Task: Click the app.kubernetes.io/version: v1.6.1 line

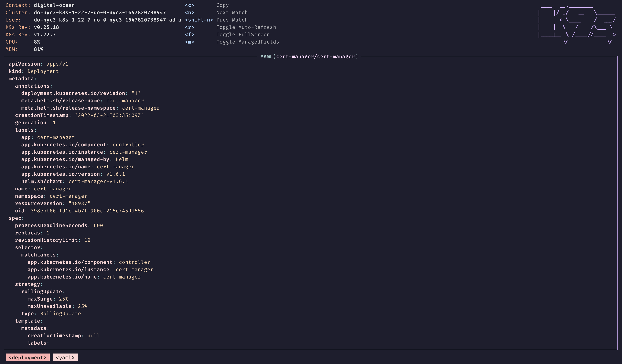Action: [x=73, y=174]
